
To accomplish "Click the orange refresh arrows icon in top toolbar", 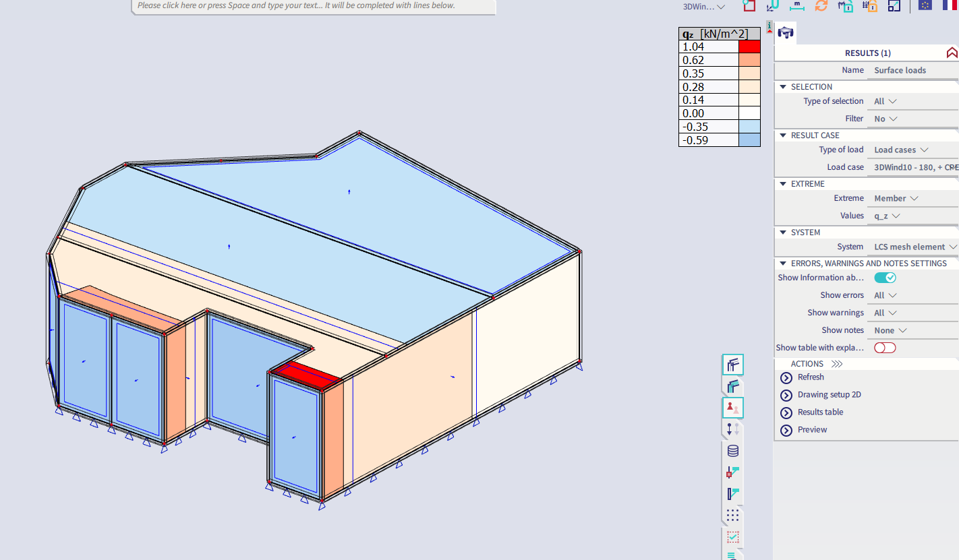I will pyautogui.click(x=821, y=6).
